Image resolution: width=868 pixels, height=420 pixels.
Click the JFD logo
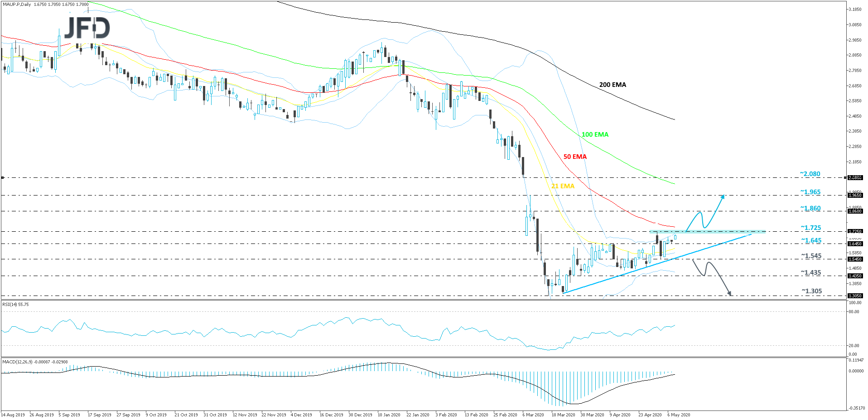coord(87,28)
